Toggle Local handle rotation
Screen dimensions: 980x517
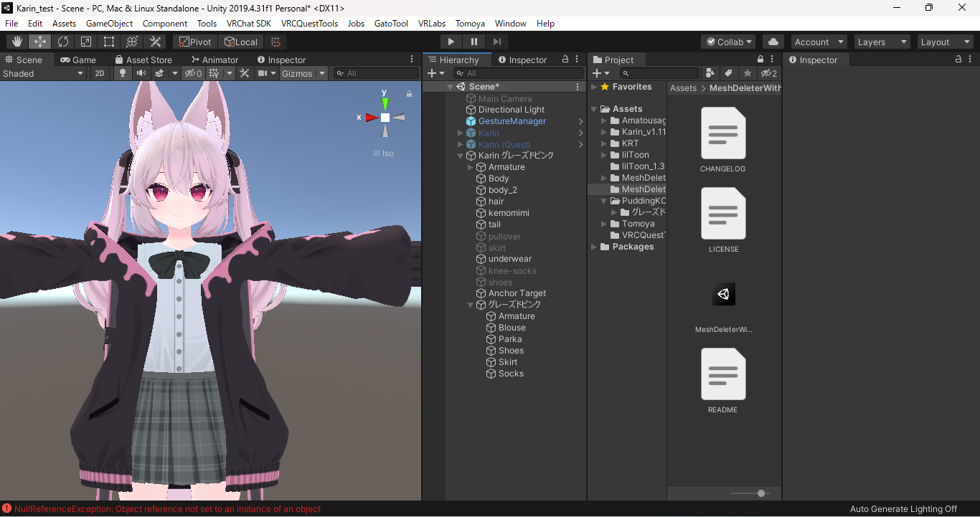click(240, 42)
